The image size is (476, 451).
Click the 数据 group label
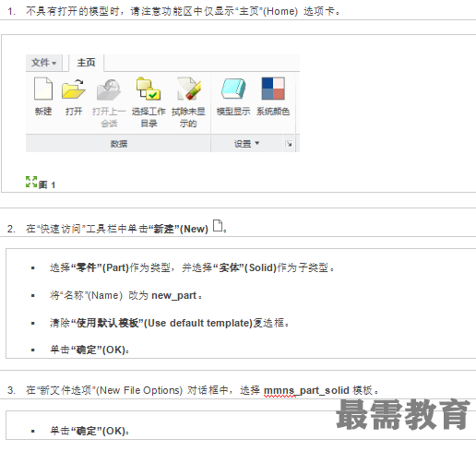click(119, 144)
